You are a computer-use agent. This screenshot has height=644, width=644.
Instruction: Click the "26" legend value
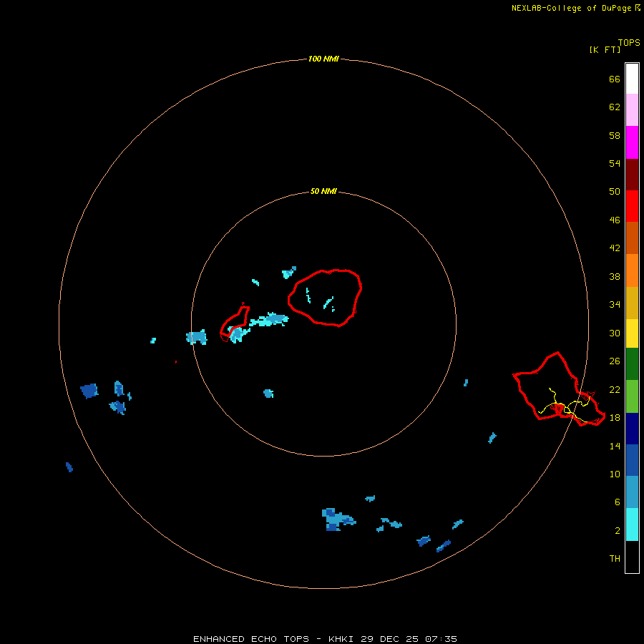coord(615,361)
